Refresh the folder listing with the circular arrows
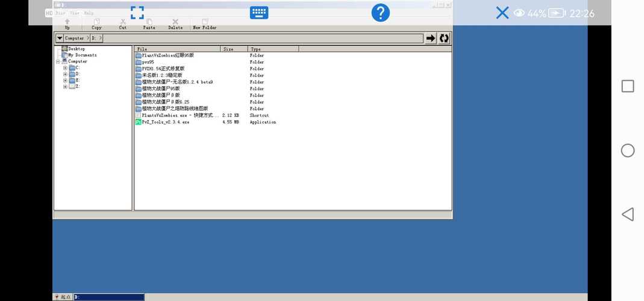 444,38
